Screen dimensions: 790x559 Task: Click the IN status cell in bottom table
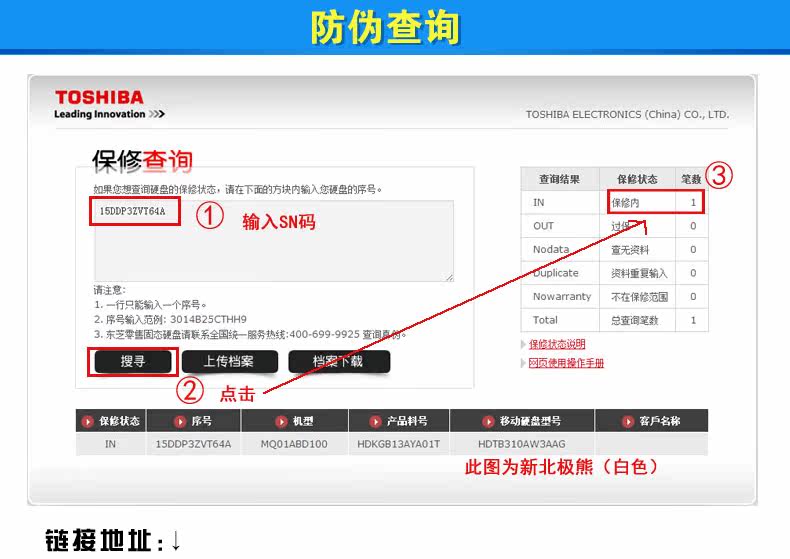point(110,444)
